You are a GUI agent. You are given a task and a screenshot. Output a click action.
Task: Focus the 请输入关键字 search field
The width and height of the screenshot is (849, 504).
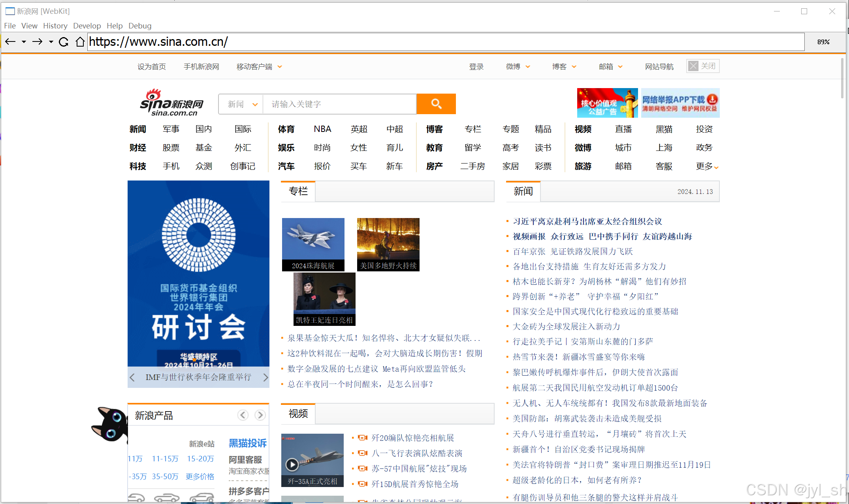tap(340, 104)
